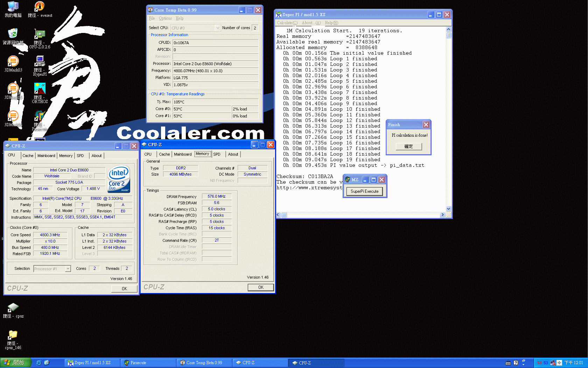This screenshot has height=368, width=588.
Task: Open the cpuz_146 folder shortcut
Action: pyautogui.click(x=13, y=340)
